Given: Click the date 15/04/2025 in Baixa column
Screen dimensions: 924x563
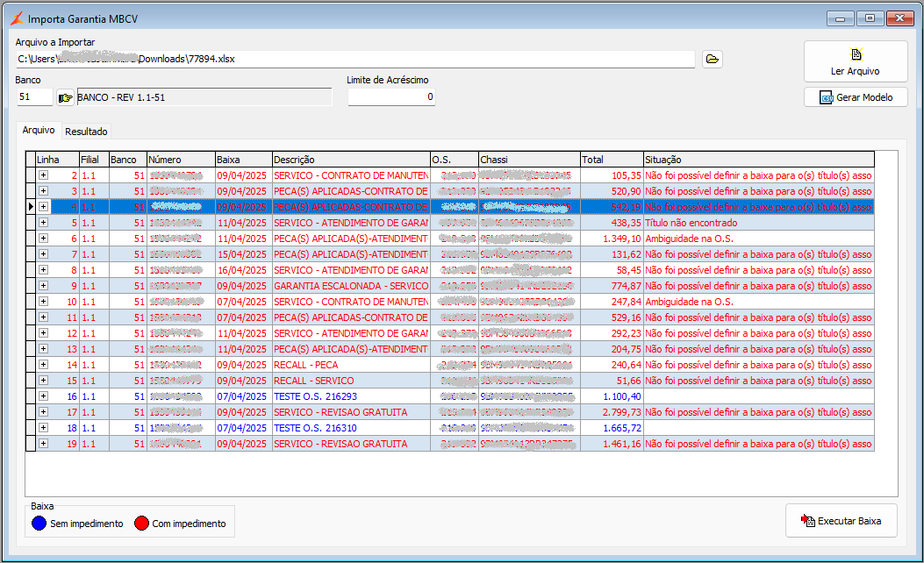Looking at the screenshot, I should tap(243, 253).
